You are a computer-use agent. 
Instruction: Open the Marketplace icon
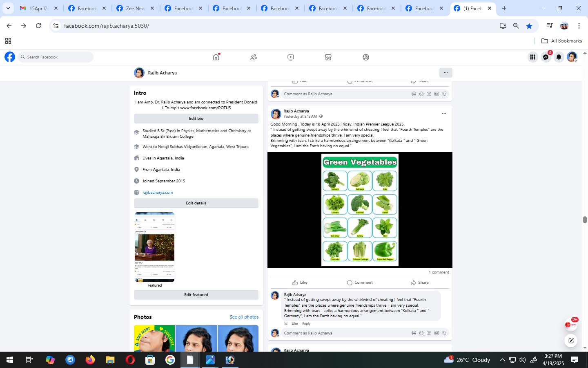point(328,57)
